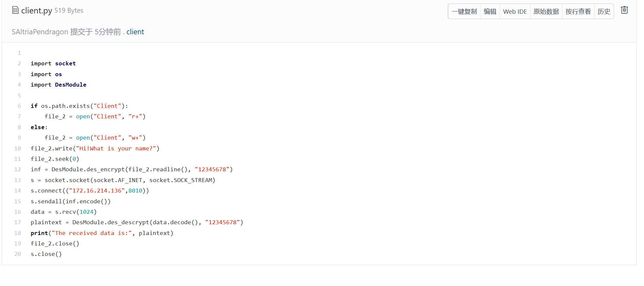
Task: Click the file icon beside client.py
Action: tap(15, 10)
